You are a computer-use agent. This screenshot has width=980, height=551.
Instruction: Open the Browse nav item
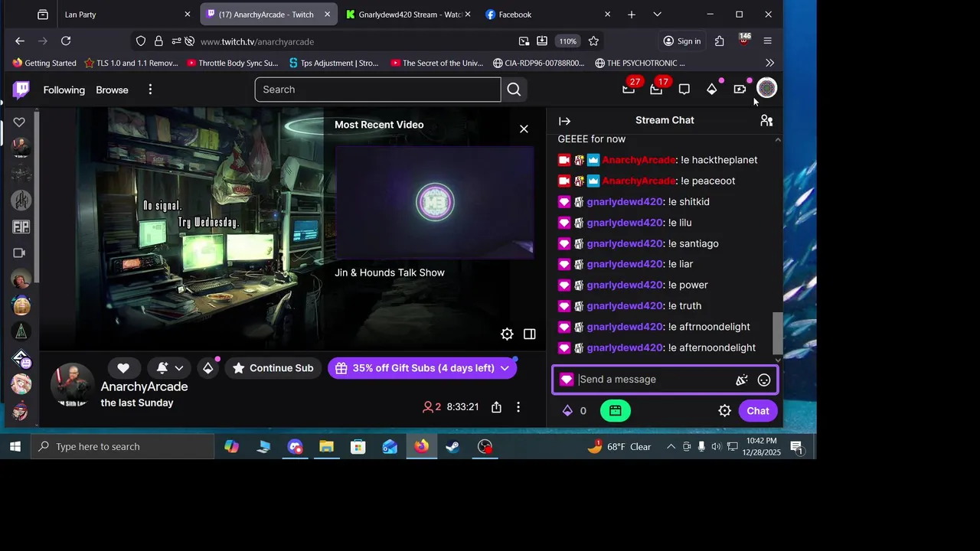pyautogui.click(x=112, y=90)
